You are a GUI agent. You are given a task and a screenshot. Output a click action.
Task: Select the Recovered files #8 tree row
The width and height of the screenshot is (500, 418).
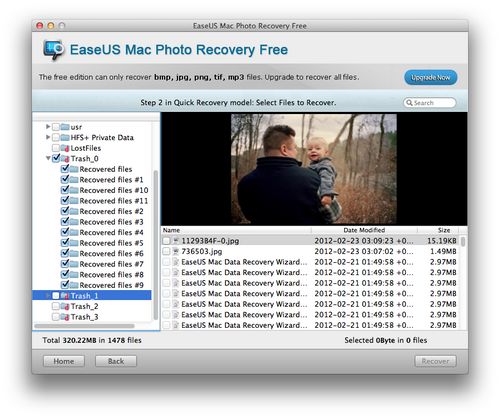click(x=92, y=275)
